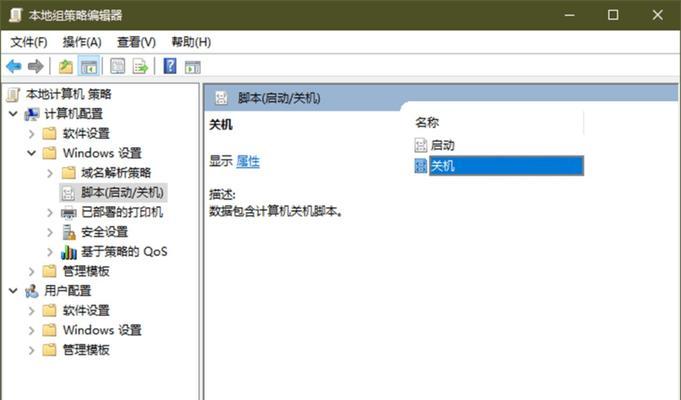The image size is (681, 400).
Task: Click the 已部署的打印机 printer icon
Action: pos(69,212)
